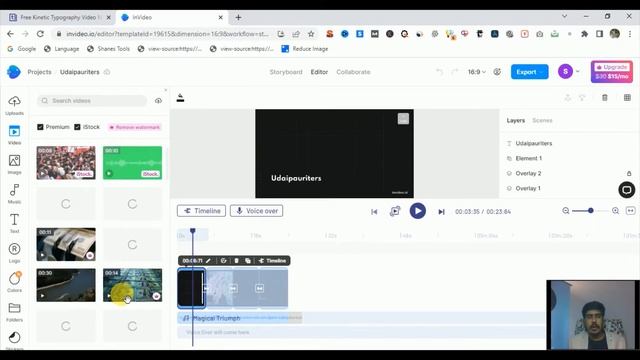The image size is (640, 360).
Task: Select the Video sidebar icon
Action: tap(14, 135)
